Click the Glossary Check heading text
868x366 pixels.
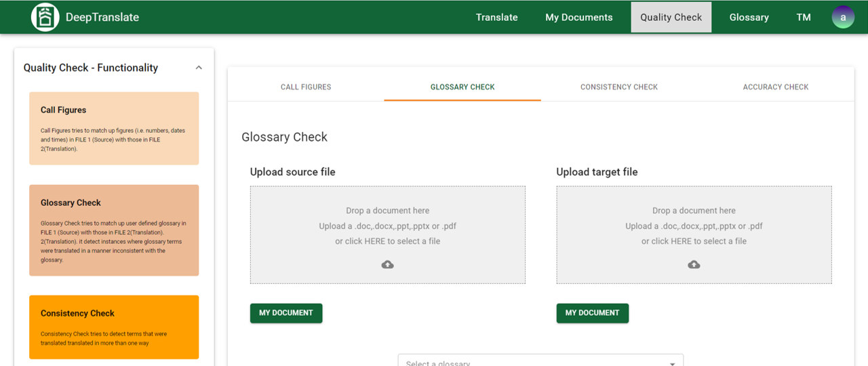pos(285,137)
